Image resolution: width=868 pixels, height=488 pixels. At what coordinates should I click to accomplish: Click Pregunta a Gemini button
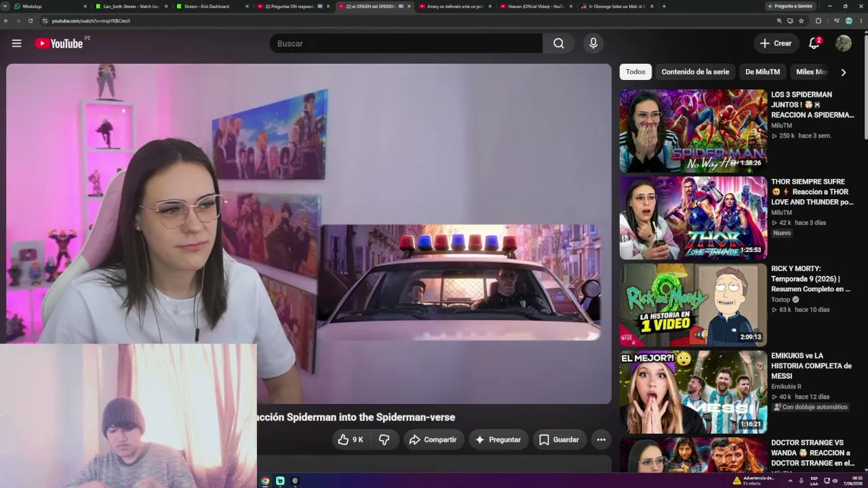(x=791, y=6)
